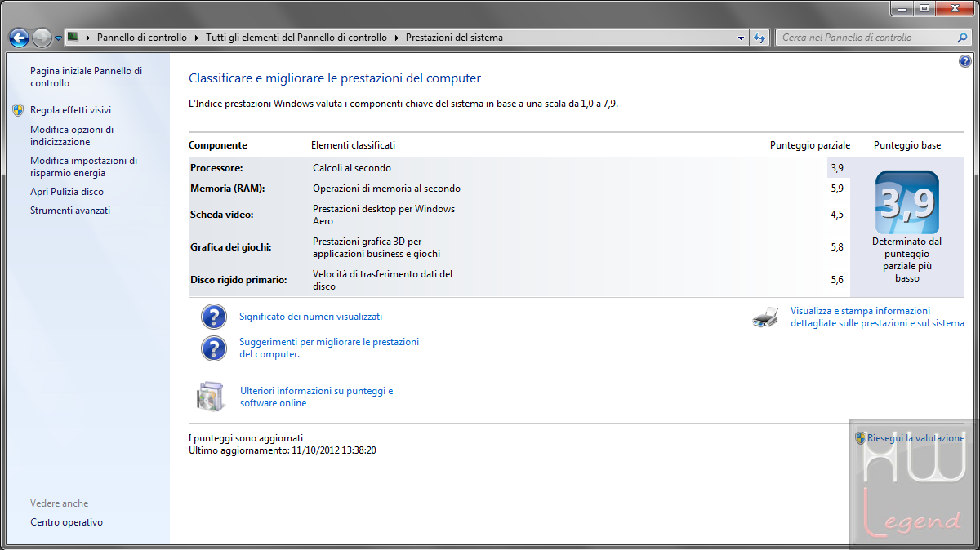
Task: Click Calcoli al secondo description
Action: click(x=352, y=168)
